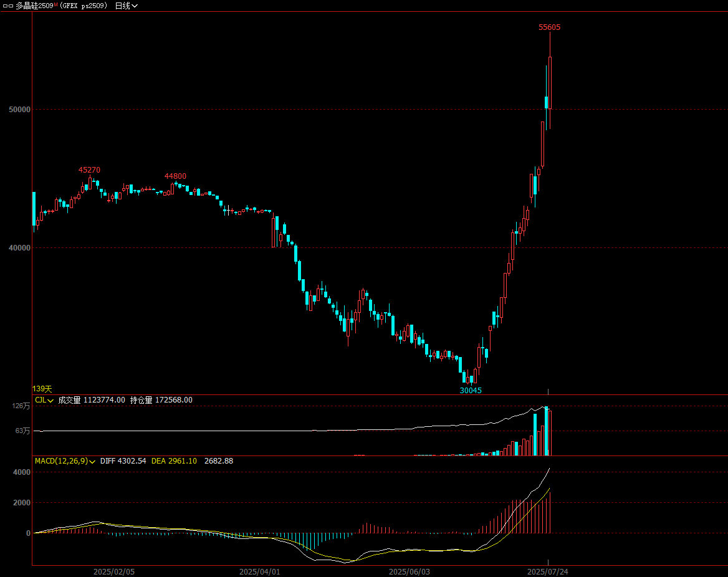Click the 2025/04/01 date axis label
728x577 pixels.
point(259,572)
